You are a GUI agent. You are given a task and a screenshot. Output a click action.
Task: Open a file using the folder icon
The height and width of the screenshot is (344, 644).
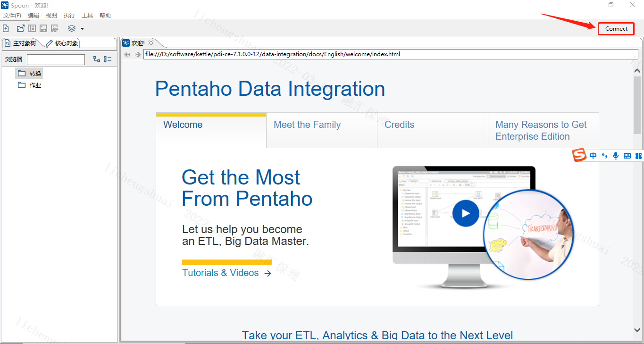pos(21,28)
